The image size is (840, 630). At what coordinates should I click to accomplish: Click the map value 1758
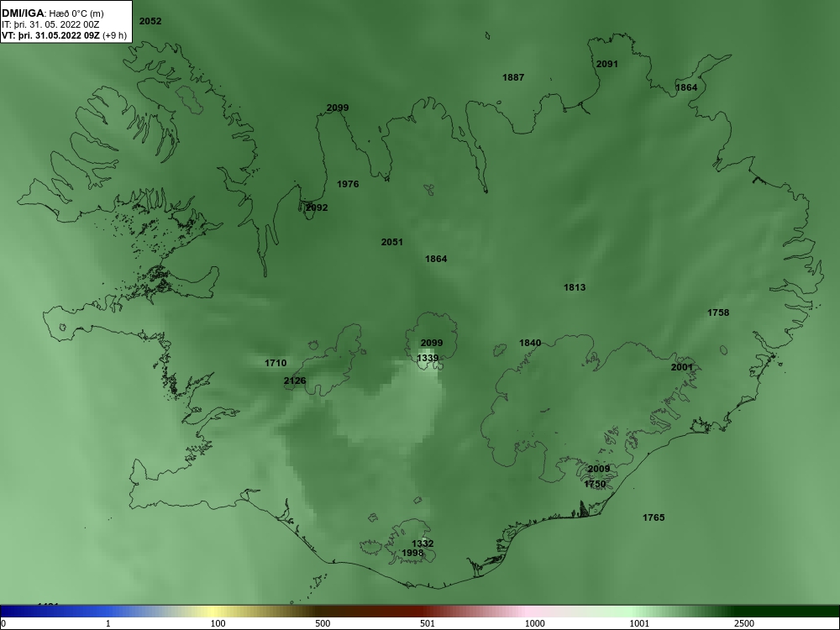point(718,312)
